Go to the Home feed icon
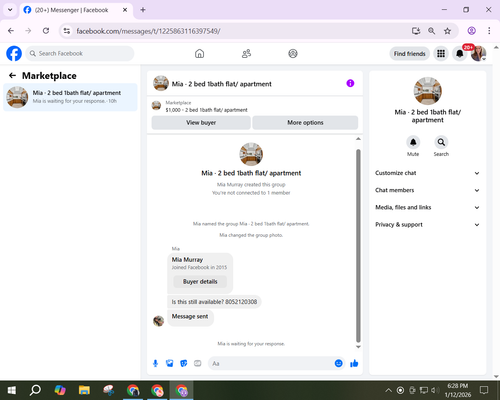This screenshot has height=400, width=500. tap(199, 53)
